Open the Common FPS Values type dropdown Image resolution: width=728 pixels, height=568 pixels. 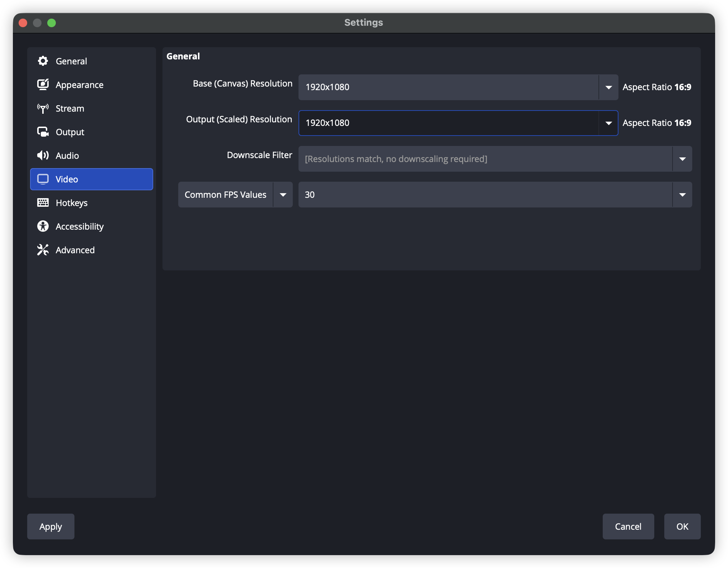(x=283, y=195)
